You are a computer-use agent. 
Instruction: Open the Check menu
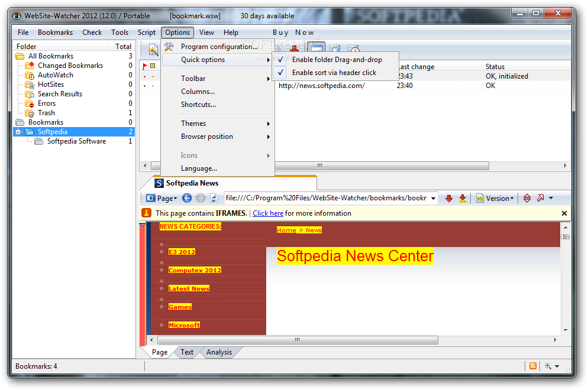click(92, 32)
